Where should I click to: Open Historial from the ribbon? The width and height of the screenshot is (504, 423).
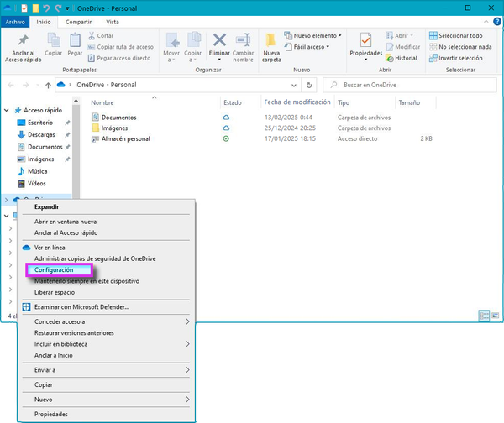402,58
